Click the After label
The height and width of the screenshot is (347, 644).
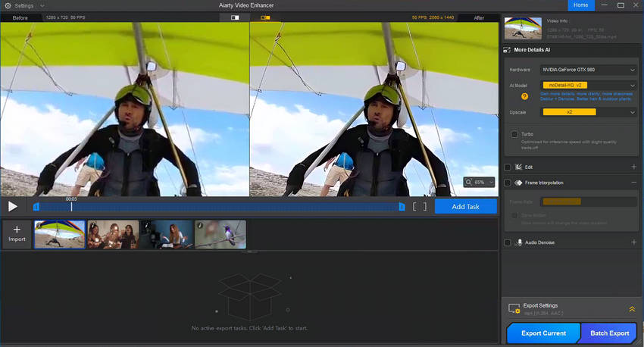tap(479, 18)
